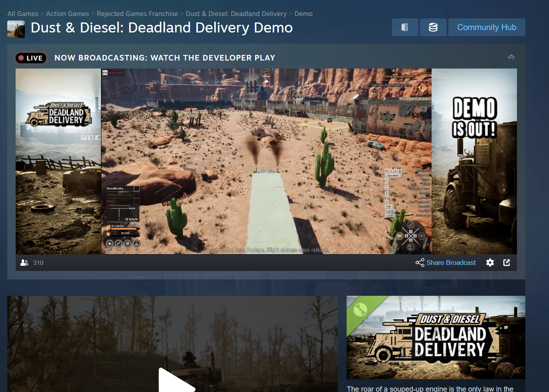Image resolution: width=549 pixels, height=392 pixels.
Task: Click the database stack icon button
Action: click(433, 27)
